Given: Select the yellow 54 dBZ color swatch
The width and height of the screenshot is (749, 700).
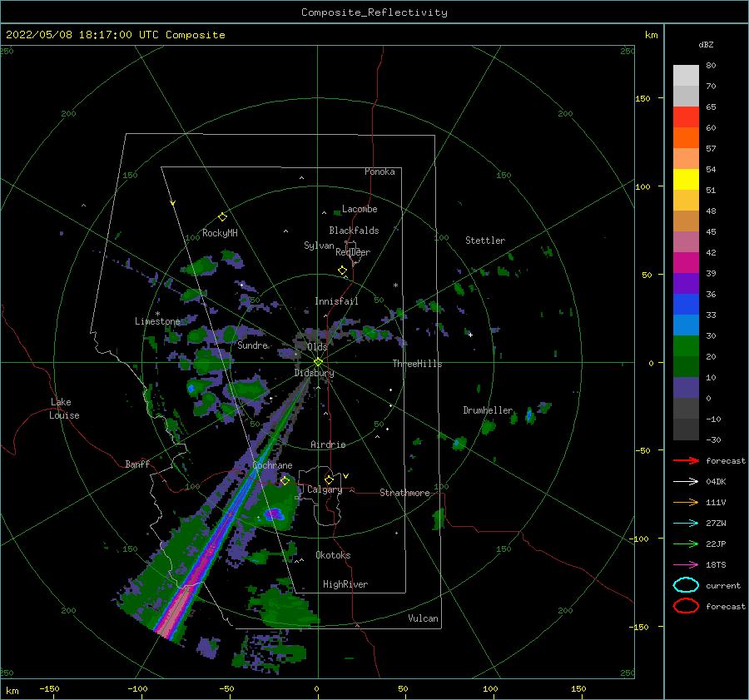Looking at the screenshot, I should pos(686,180).
